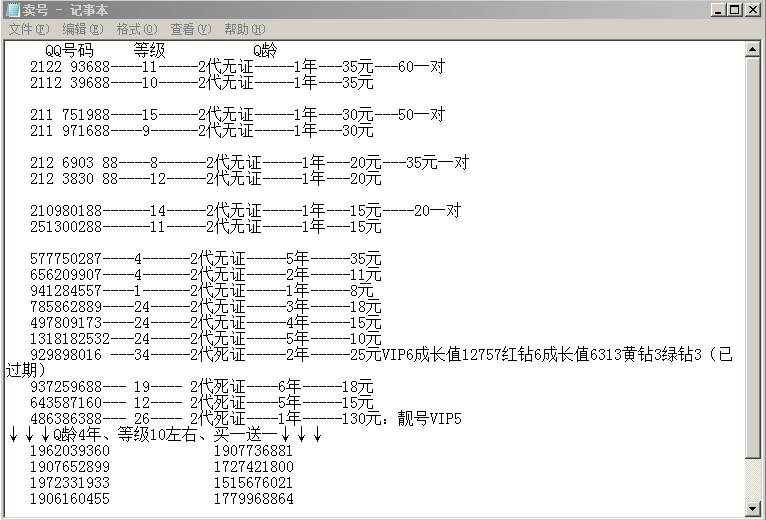Click the line starting 1318182532
The image size is (766, 520).
[206, 339]
